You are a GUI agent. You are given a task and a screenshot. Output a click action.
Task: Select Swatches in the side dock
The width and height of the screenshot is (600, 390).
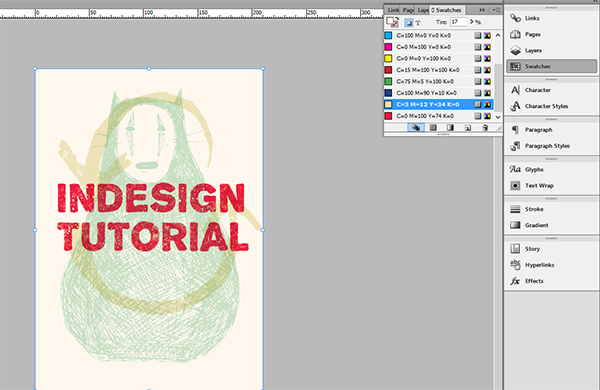551,66
